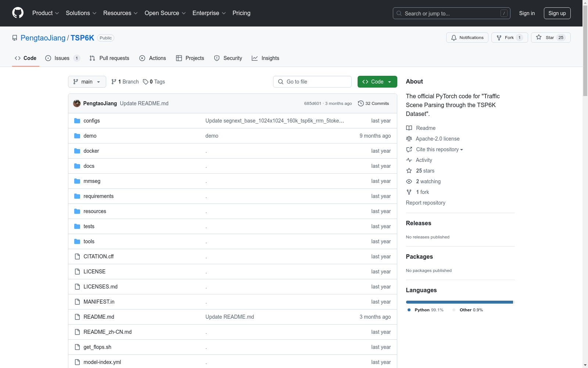
Task: Click the tools folder icon
Action: point(77,241)
